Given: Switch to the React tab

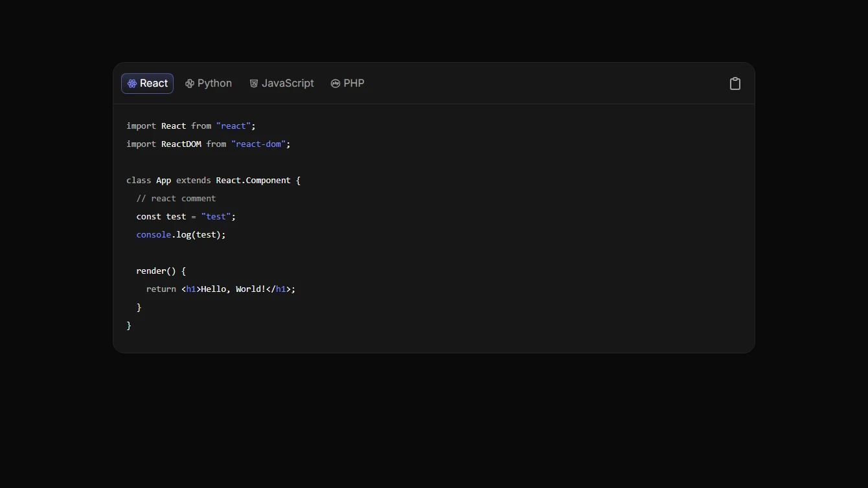Looking at the screenshot, I should click(x=147, y=83).
